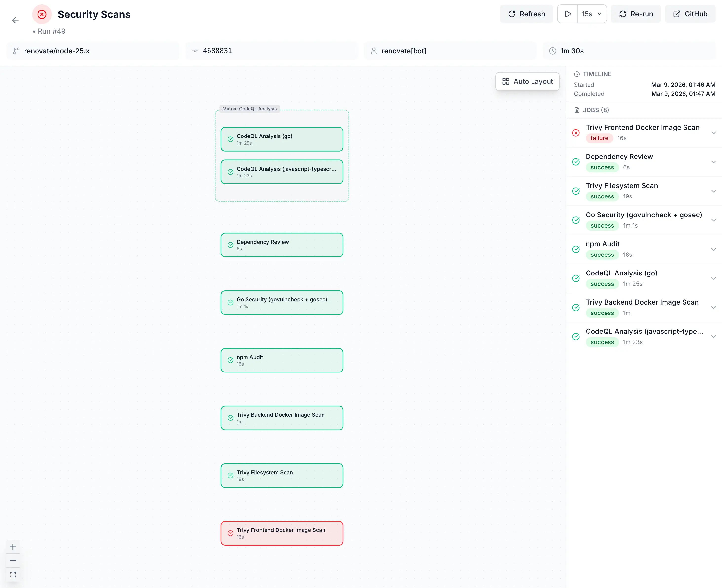Expand CodeQL Analysis (javascript-type... job chevron

[x=714, y=337]
